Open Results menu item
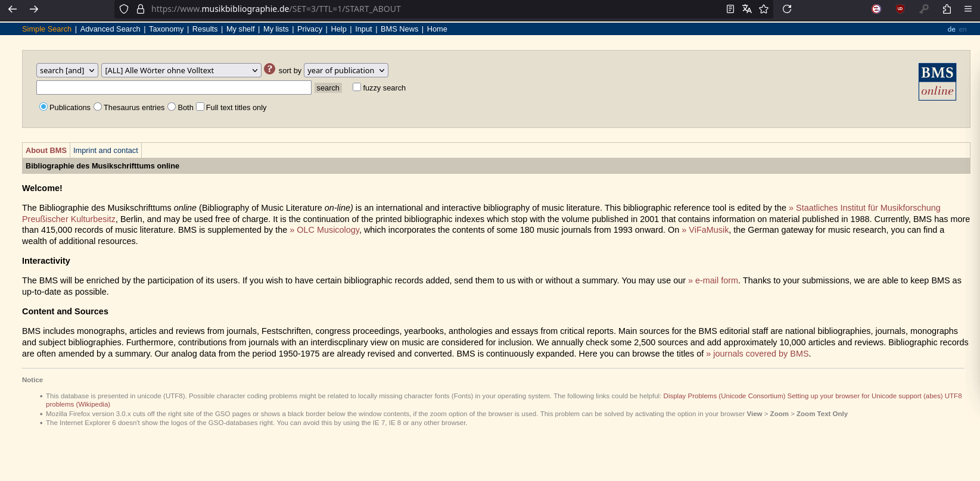Screen dimensions: 980x481 click(x=205, y=29)
